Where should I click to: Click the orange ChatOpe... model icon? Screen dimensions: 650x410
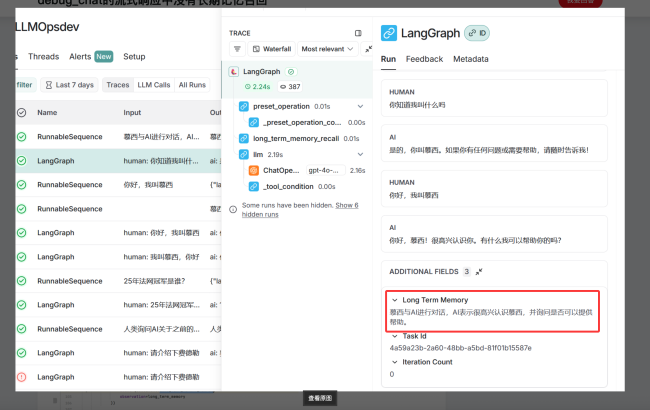coord(254,170)
